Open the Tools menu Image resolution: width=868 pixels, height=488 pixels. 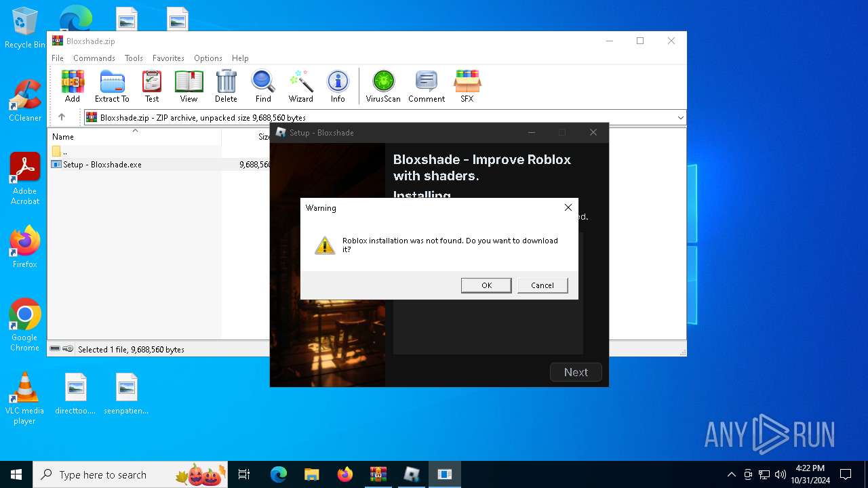point(134,58)
